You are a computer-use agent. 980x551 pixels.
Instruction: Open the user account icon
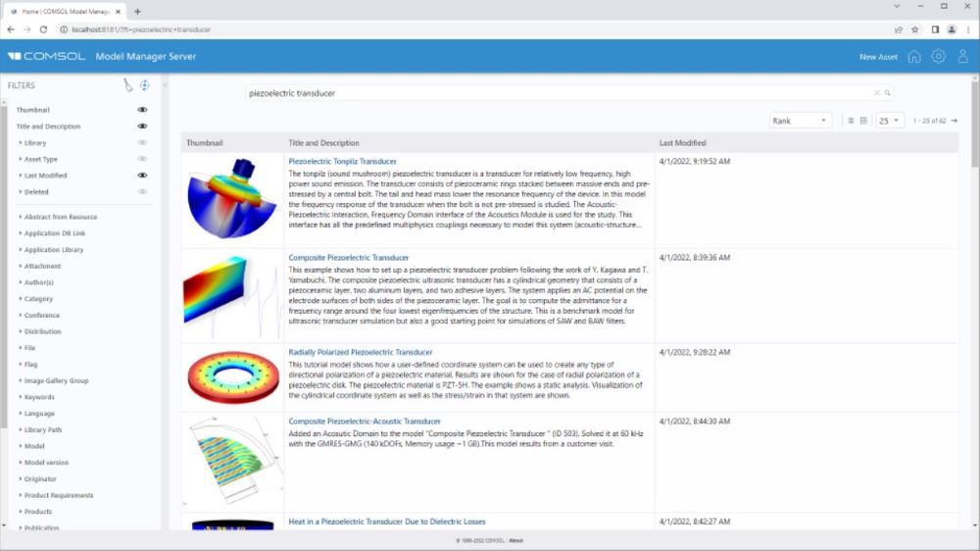(x=962, y=57)
